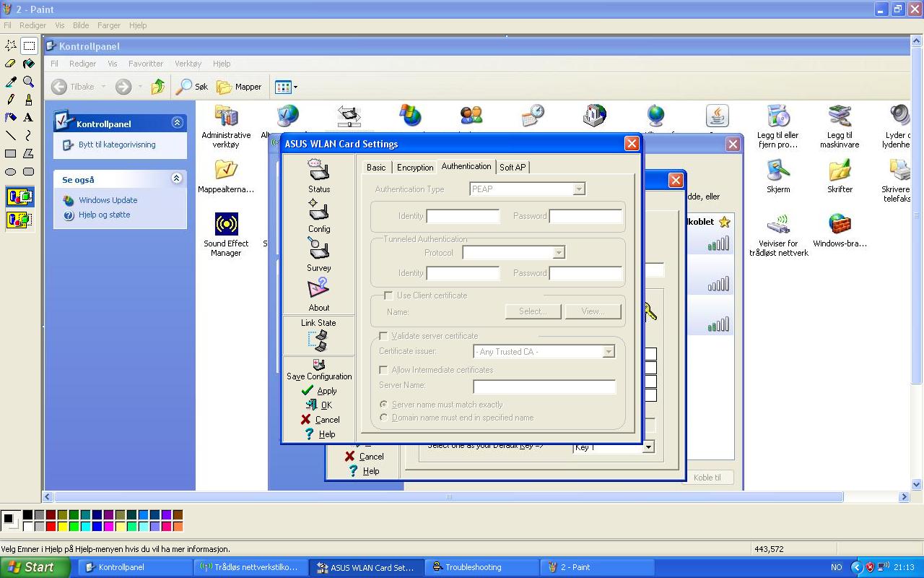Select the Pencil tool in Paint
The image size is (924, 578).
(x=11, y=100)
